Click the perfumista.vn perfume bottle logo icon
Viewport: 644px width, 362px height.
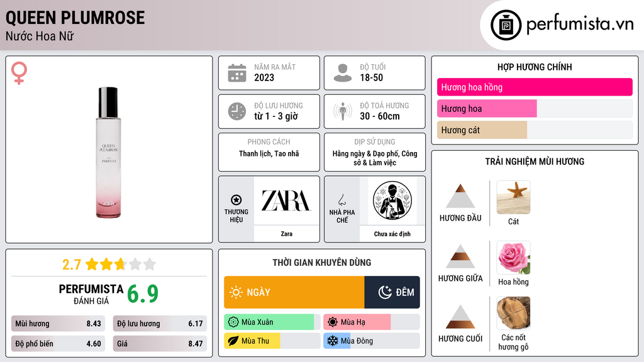(506, 25)
